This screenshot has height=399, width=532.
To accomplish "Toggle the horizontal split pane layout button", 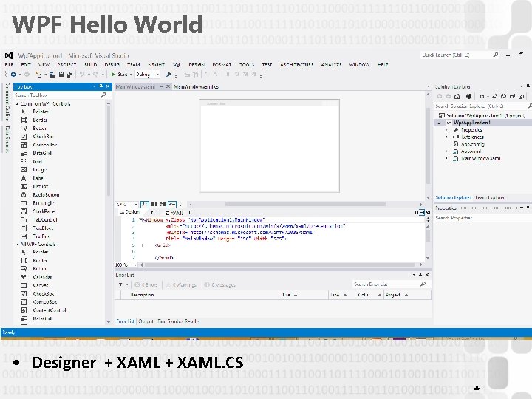I will 421,212.
